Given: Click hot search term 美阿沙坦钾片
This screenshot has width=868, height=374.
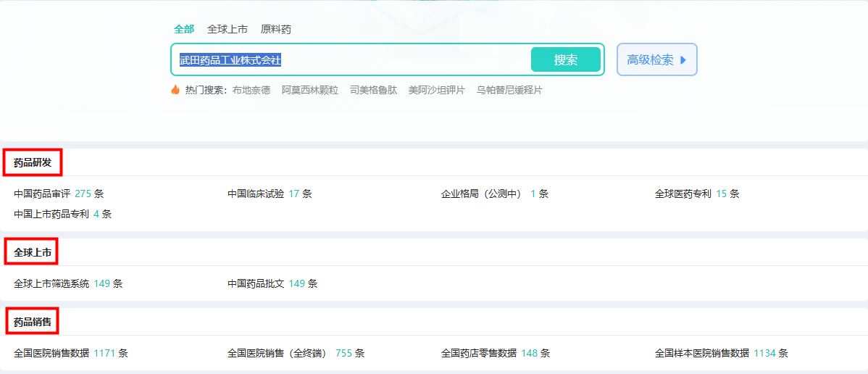Looking at the screenshot, I should [437, 91].
